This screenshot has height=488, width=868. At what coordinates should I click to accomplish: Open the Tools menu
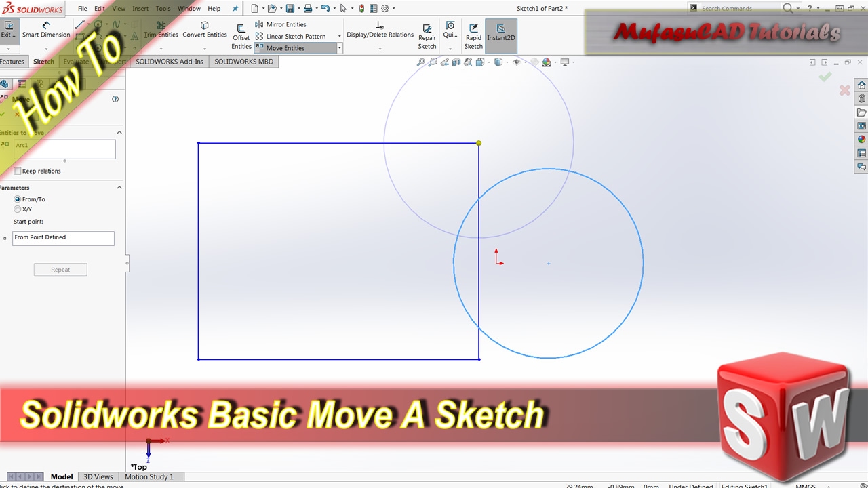(x=163, y=8)
